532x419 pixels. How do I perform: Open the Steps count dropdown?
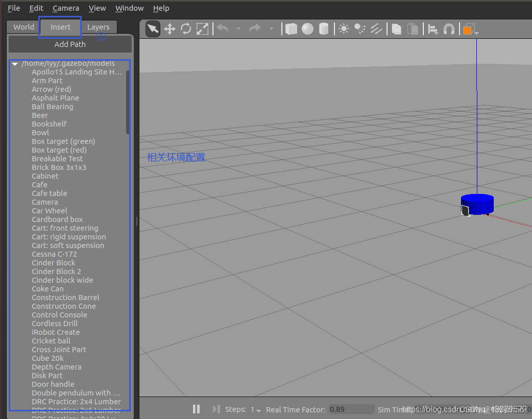click(256, 409)
